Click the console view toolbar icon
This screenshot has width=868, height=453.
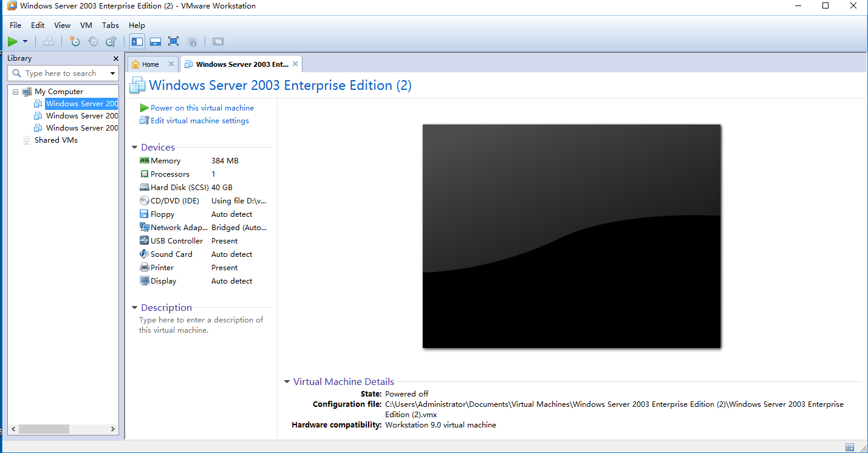[x=218, y=41]
